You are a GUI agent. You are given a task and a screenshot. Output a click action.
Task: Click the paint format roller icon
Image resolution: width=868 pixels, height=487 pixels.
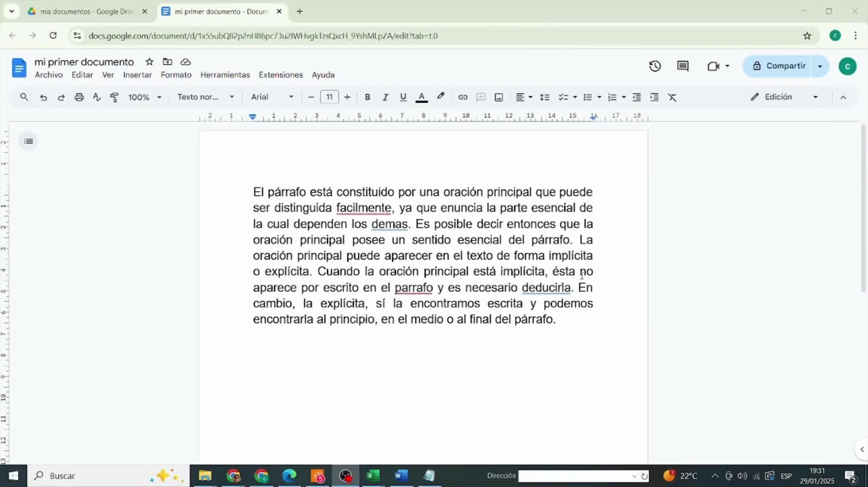[x=114, y=97]
